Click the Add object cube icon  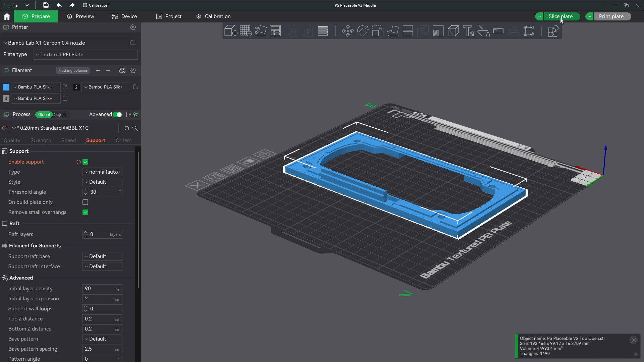point(230,31)
